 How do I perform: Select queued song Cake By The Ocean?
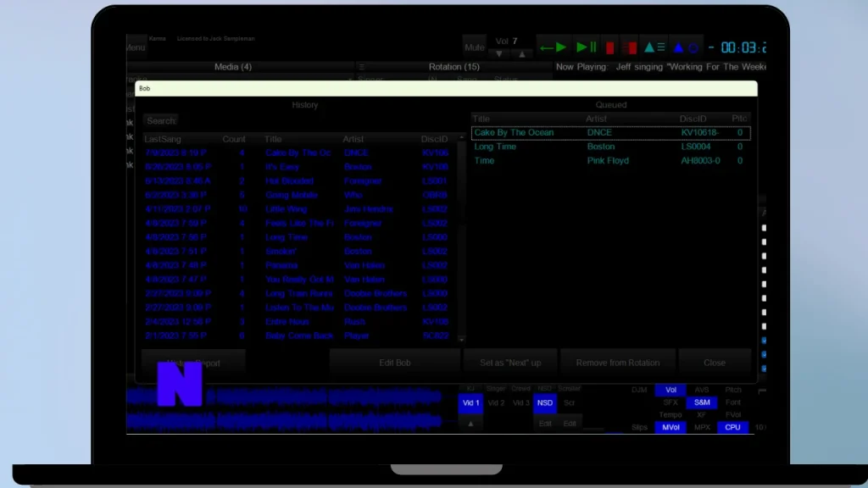click(x=610, y=133)
